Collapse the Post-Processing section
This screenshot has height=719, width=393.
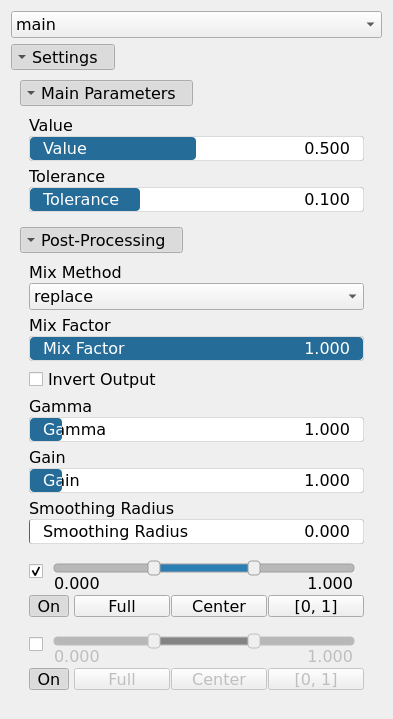pyautogui.click(x=101, y=240)
